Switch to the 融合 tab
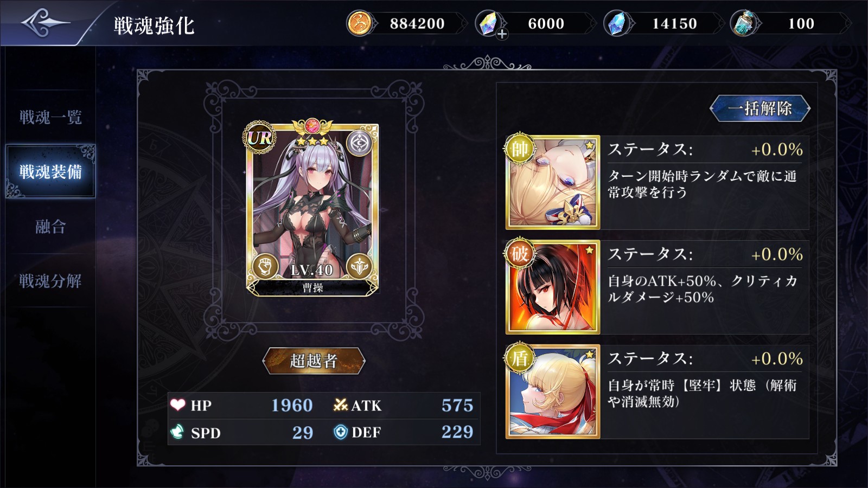868x488 pixels. coord(50,226)
